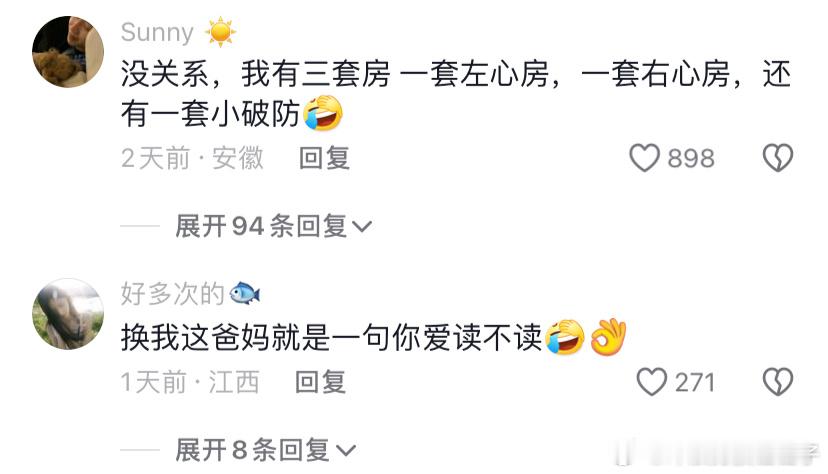Viewport: 828px width, 474px height.
Task: Select the comment text 换我这爸妈就是一句你爱读不读
Action: [x=331, y=338]
